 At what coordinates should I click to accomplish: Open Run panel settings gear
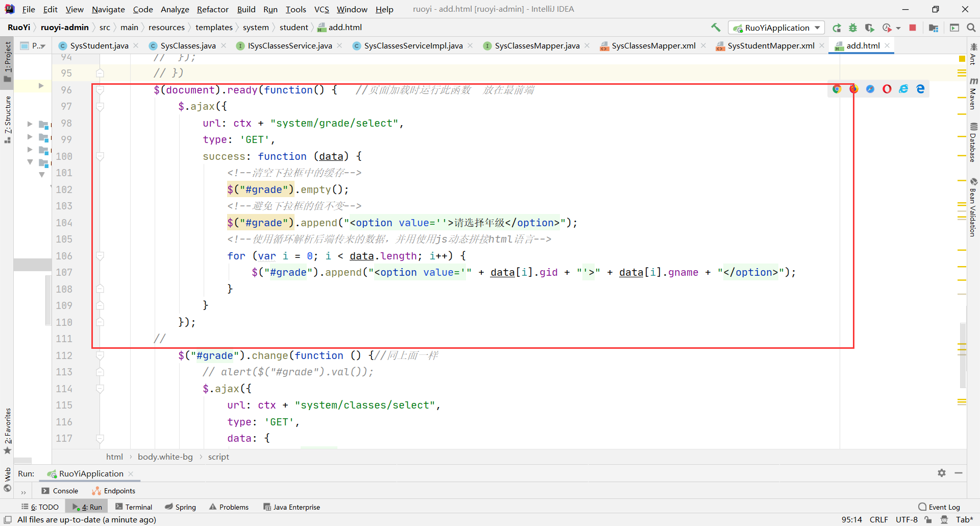(942, 473)
